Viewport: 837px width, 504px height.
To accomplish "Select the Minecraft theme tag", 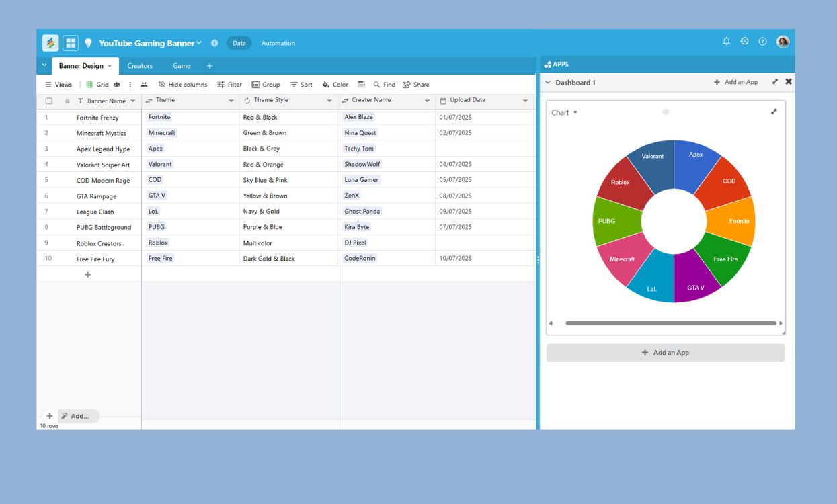I will click(x=162, y=133).
